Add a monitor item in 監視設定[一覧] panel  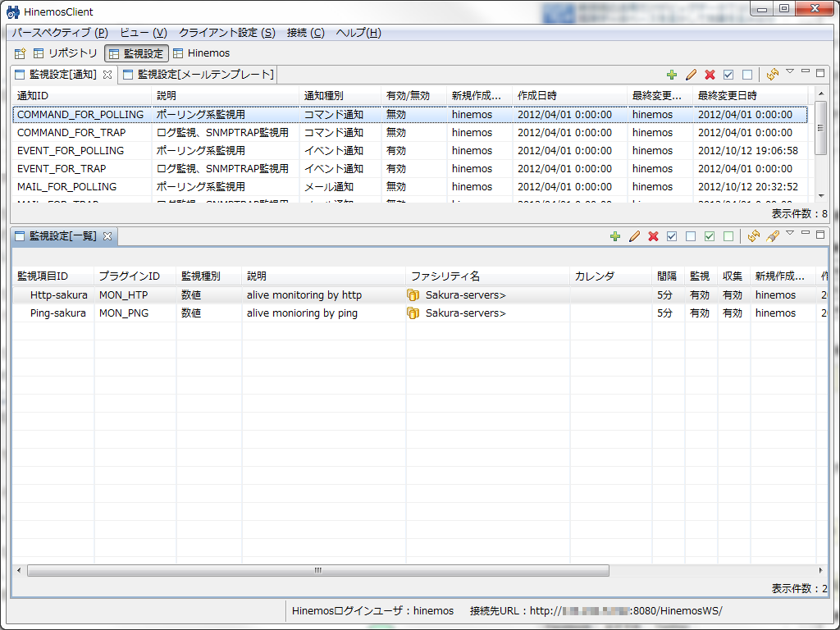tap(615, 236)
